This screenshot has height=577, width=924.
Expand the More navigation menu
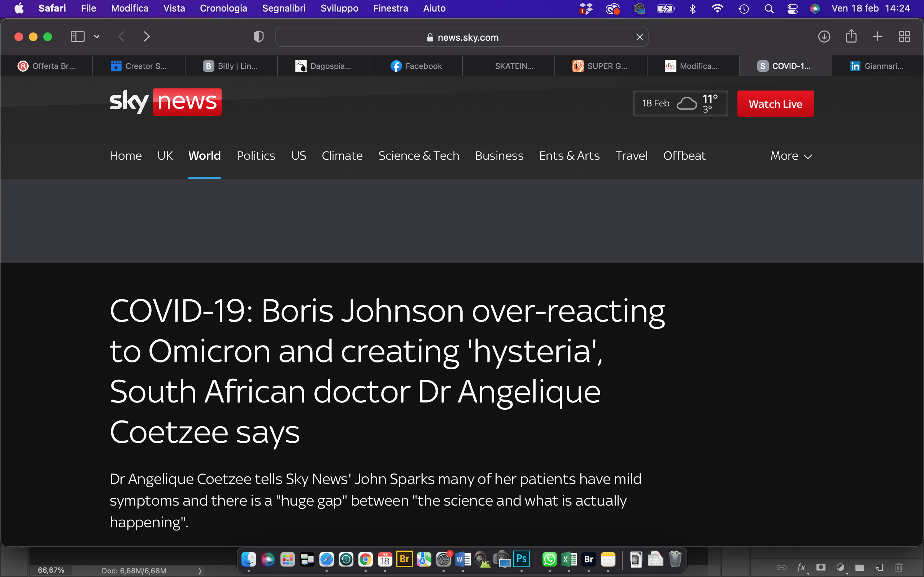(x=791, y=156)
